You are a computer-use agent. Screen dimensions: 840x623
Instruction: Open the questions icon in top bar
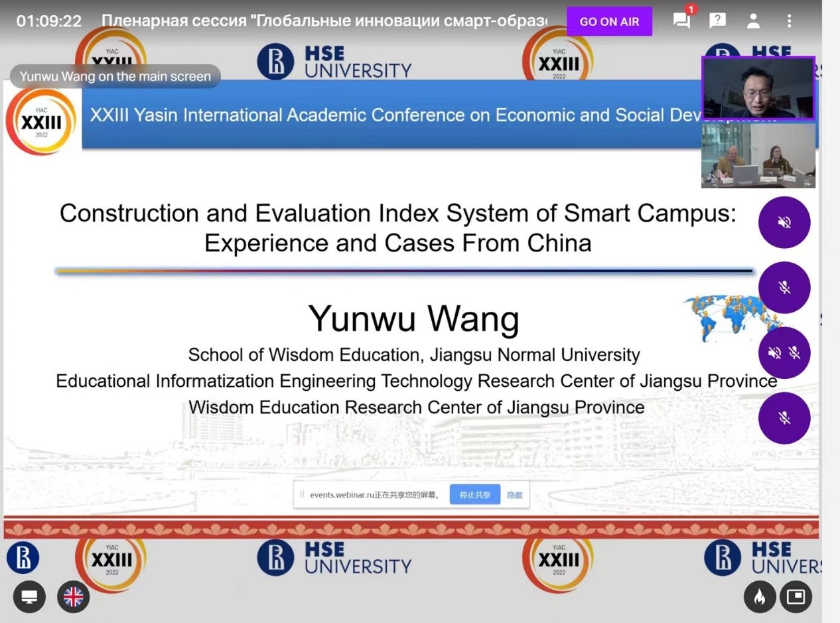click(717, 21)
